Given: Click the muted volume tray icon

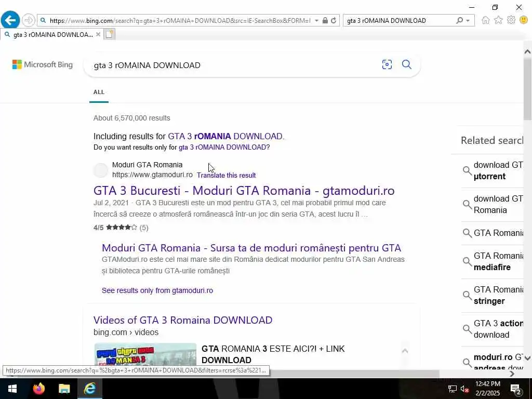Looking at the screenshot, I should pyautogui.click(x=464, y=389).
